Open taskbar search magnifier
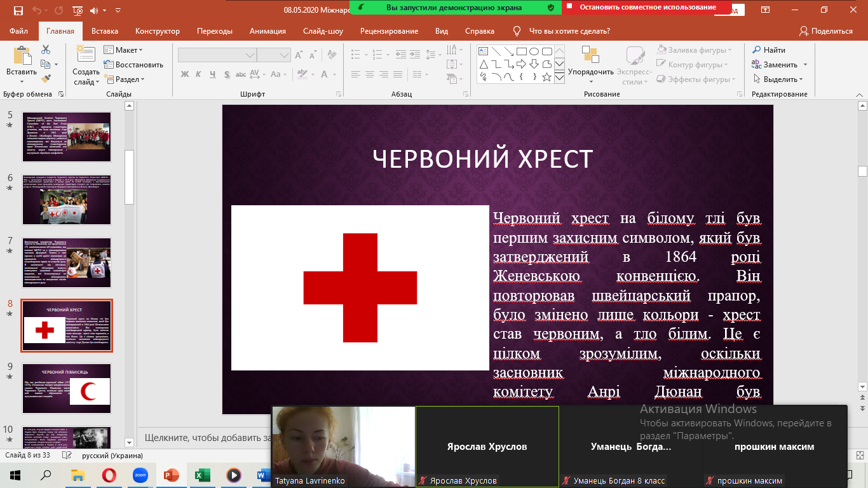The height and width of the screenshot is (488, 868). 46,475
